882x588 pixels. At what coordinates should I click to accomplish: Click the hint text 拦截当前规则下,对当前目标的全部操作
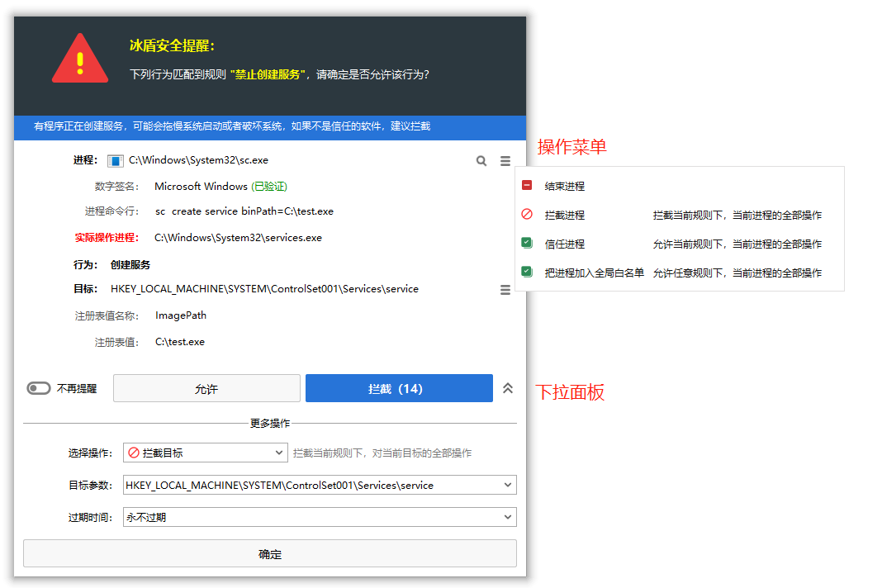(x=382, y=453)
